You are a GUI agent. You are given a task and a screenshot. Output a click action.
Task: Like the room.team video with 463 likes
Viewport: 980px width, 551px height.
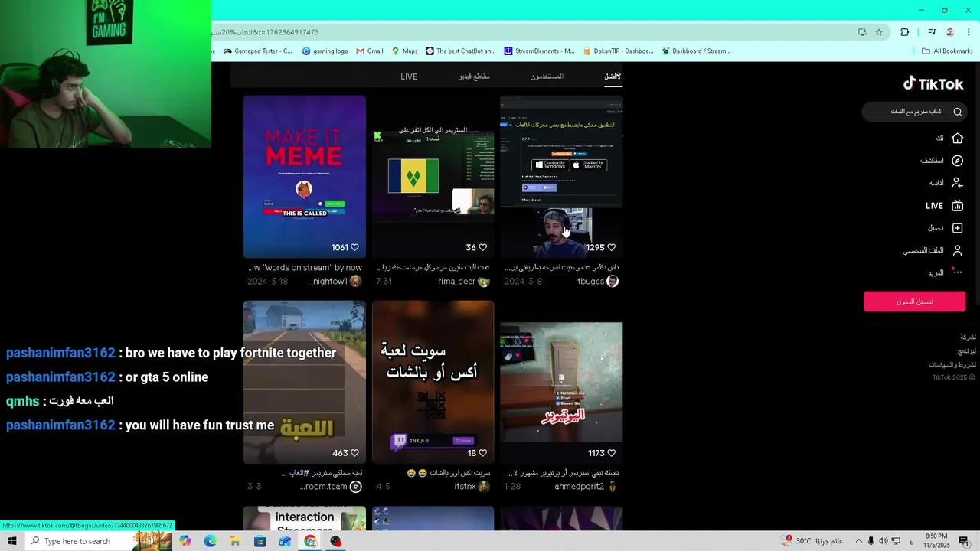point(354,453)
